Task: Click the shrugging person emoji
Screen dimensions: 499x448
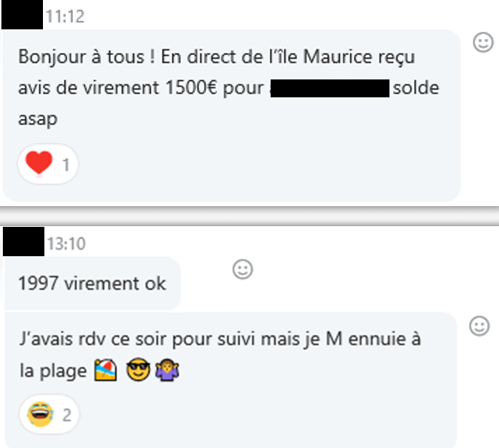Action: point(167,370)
